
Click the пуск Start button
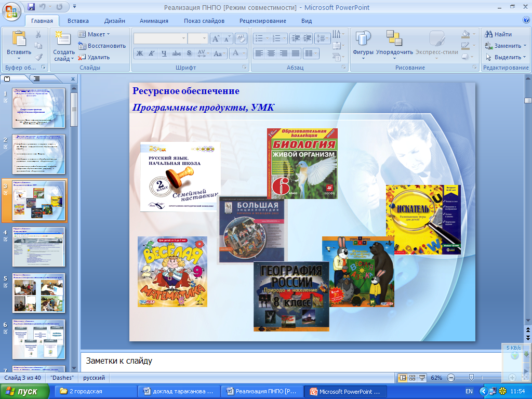[24, 392]
